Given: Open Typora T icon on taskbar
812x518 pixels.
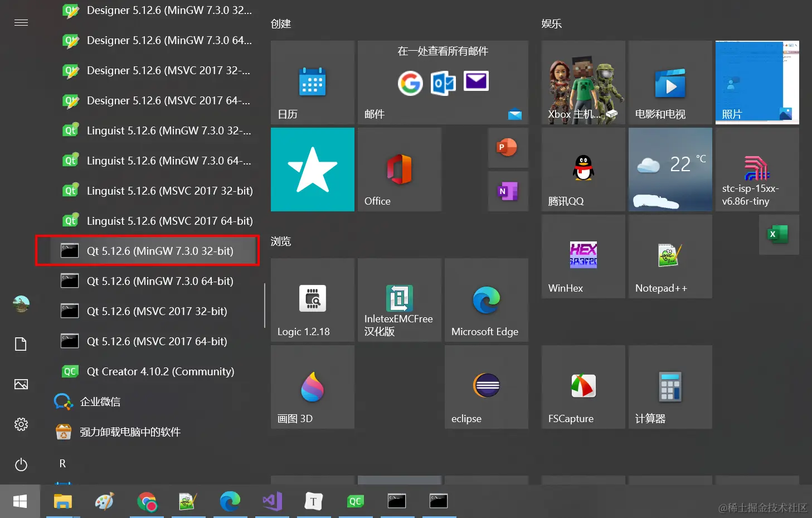Looking at the screenshot, I should 314,501.
